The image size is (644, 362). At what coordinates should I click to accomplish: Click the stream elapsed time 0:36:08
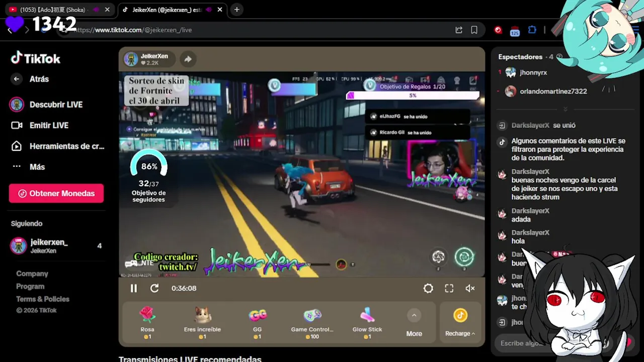184,288
